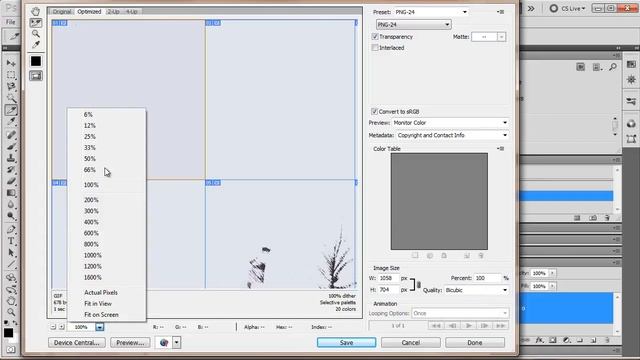640x360 pixels.
Task: Open the browser preview dropdown arrow
Action: click(x=176, y=343)
